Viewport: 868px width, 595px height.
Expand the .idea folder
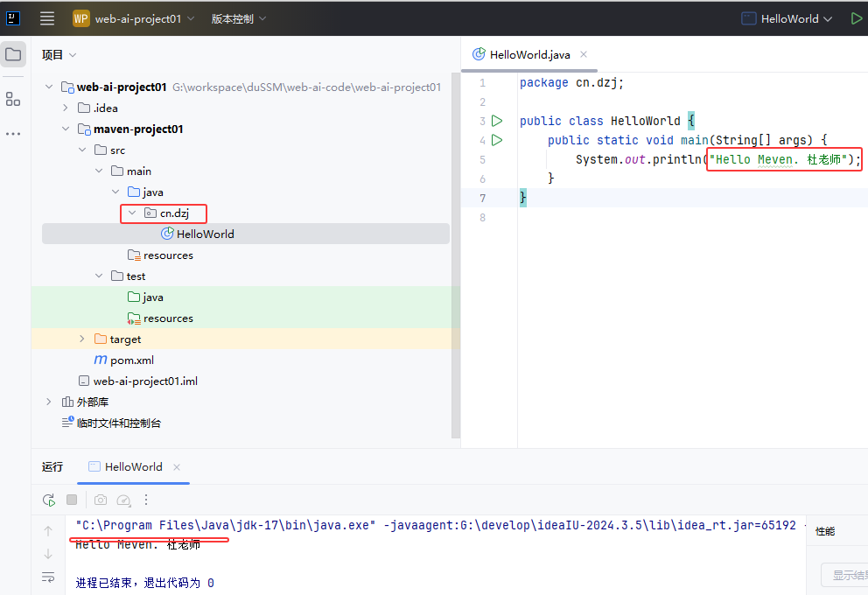[x=66, y=108]
